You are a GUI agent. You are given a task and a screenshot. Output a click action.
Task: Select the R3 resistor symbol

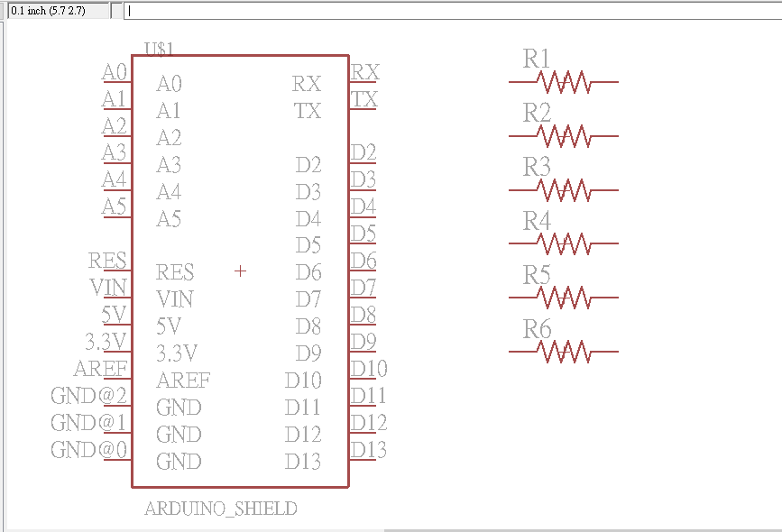click(x=564, y=190)
